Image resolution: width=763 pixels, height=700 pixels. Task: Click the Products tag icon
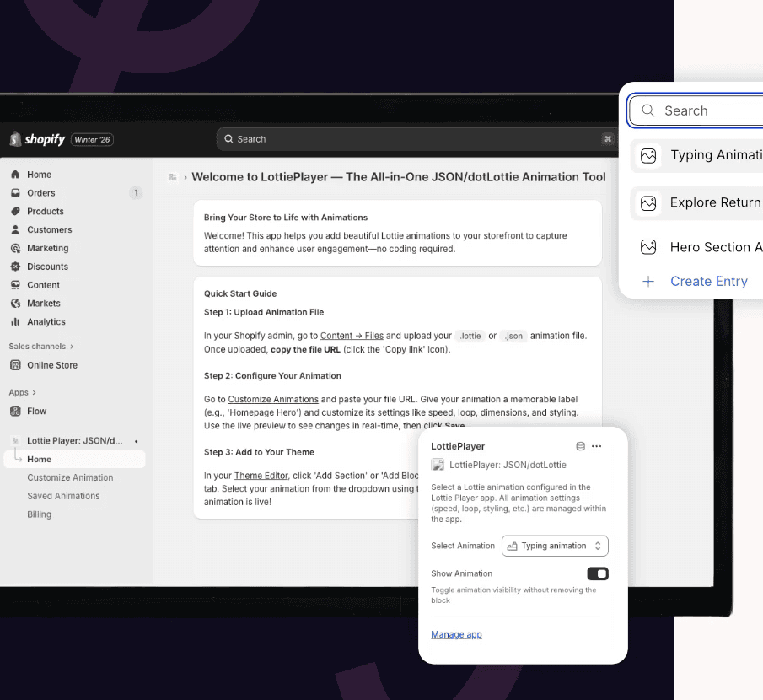tap(15, 212)
